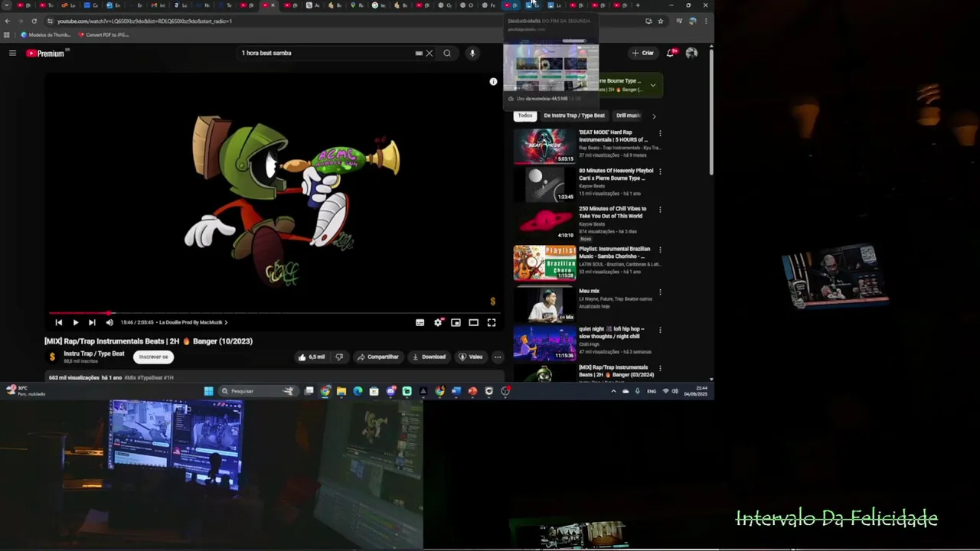Dislike the video
The image size is (980, 551).
tap(339, 357)
